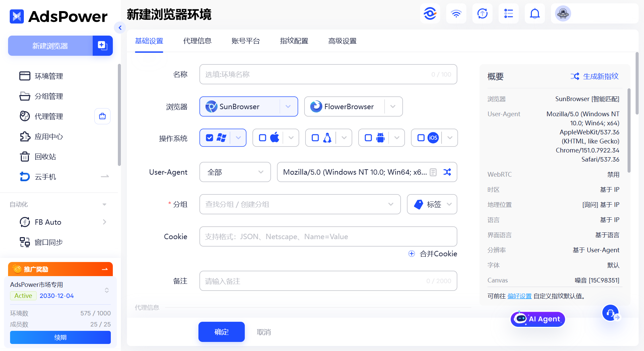
Task: Click the main page vertical scrollbar
Action: pos(637,83)
